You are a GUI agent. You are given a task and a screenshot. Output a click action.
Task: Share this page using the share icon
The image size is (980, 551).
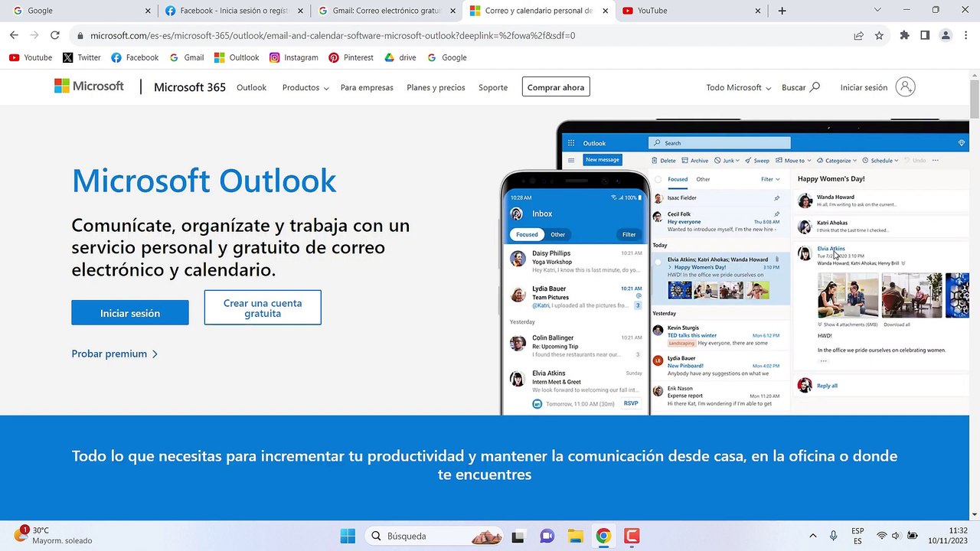coord(859,35)
